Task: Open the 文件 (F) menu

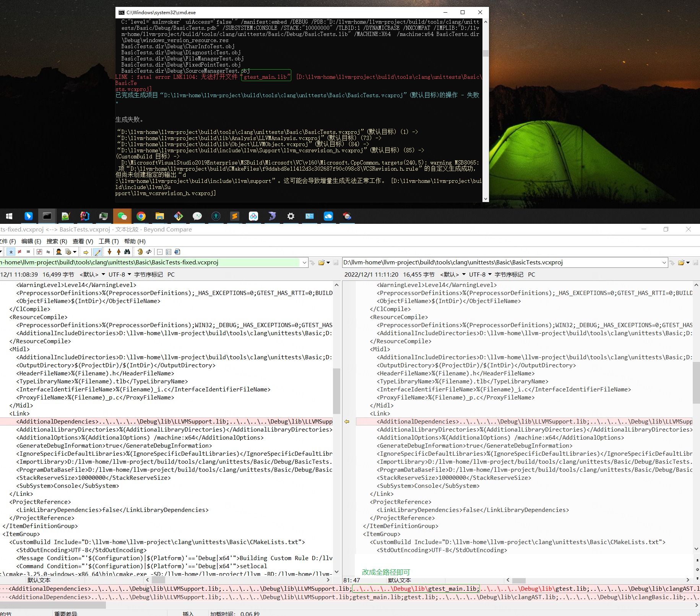Action: coord(8,241)
